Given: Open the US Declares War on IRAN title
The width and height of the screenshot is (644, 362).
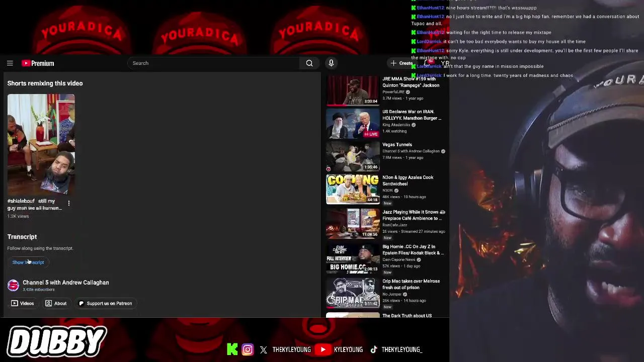Looking at the screenshot, I should [412, 115].
